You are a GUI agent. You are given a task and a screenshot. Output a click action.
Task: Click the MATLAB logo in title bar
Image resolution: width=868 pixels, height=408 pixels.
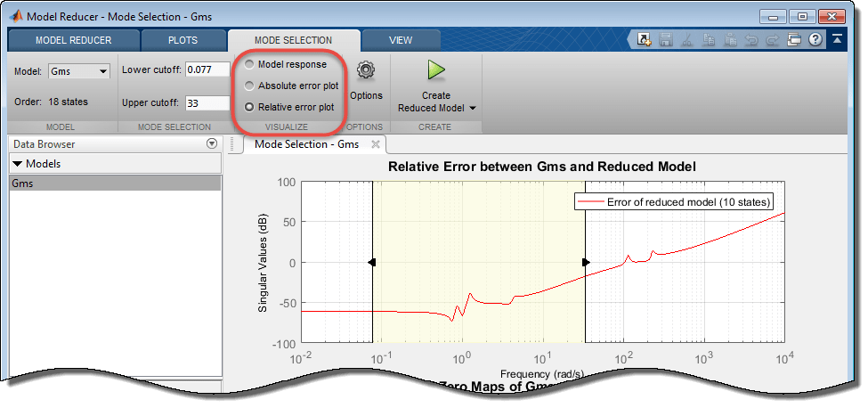point(17,17)
